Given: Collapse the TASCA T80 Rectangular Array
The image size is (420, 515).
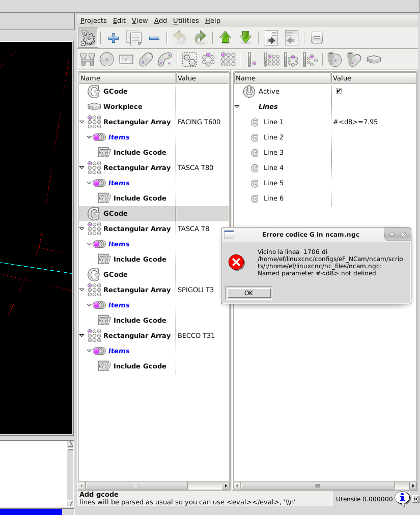Looking at the screenshot, I should click(82, 167).
